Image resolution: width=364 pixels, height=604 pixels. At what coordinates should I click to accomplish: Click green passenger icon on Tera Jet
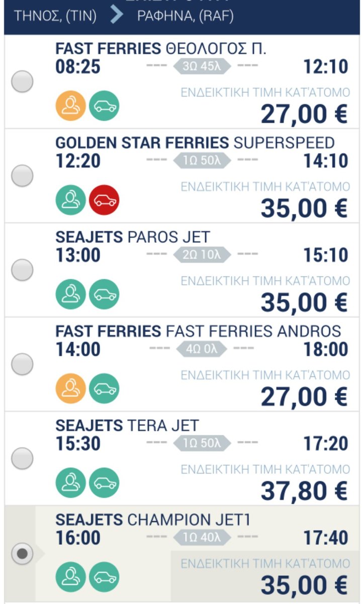coord(70,483)
